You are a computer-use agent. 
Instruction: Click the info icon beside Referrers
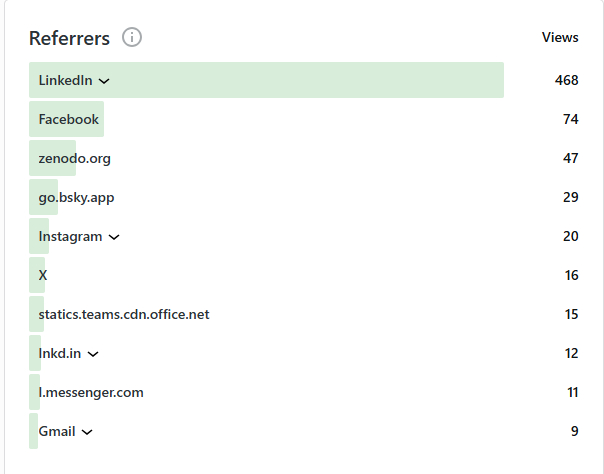[132, 38]
